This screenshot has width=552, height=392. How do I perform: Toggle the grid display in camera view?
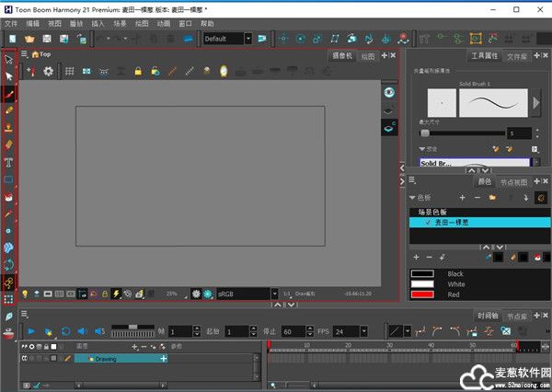[x=68, y=71]
